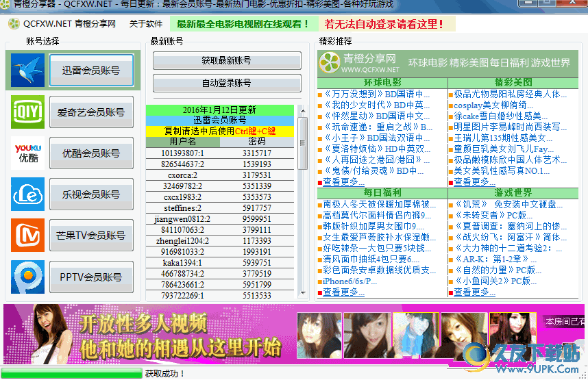Open 《小王子》BD国法双语 link

(376, 138)
